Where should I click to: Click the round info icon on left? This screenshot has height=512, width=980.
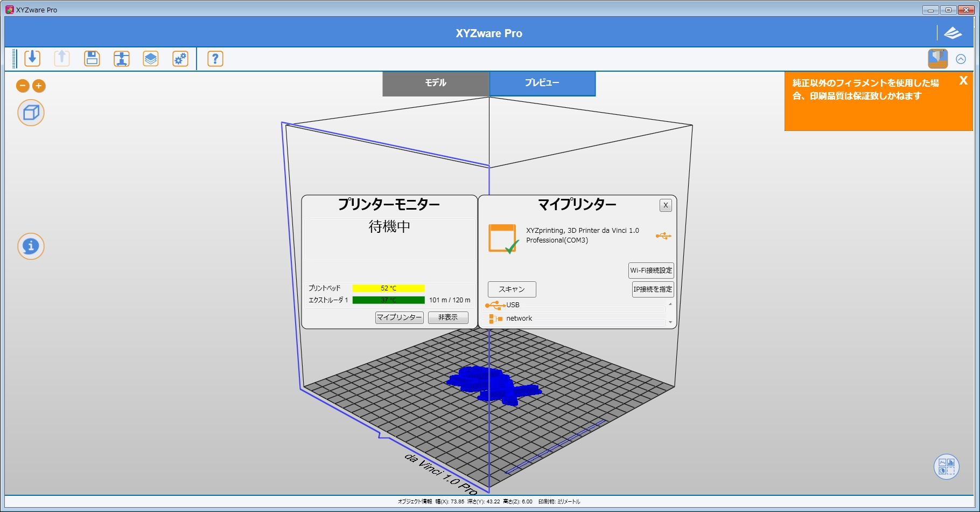pyautogui.click(x=31, y=246)
